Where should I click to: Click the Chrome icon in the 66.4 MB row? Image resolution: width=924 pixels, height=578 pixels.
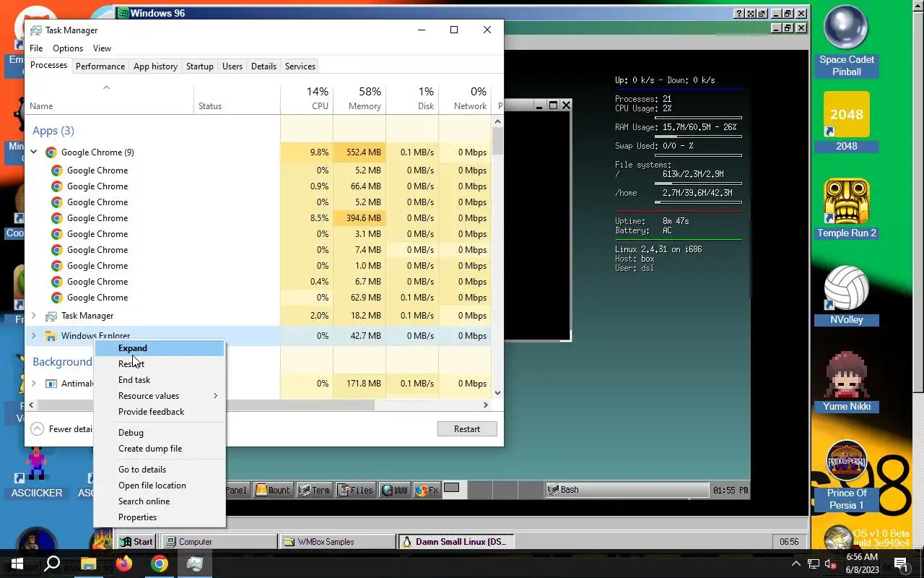pos(56,186)
